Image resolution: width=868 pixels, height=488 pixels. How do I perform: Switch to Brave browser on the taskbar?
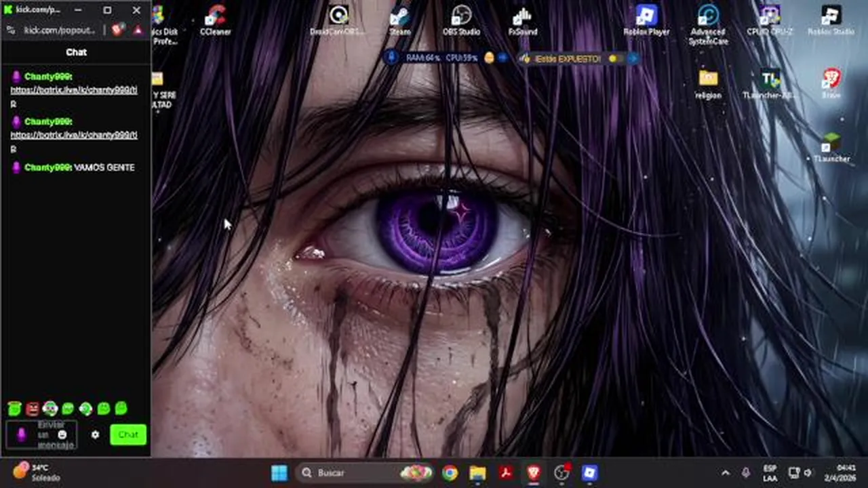click(x=534, y=473)
